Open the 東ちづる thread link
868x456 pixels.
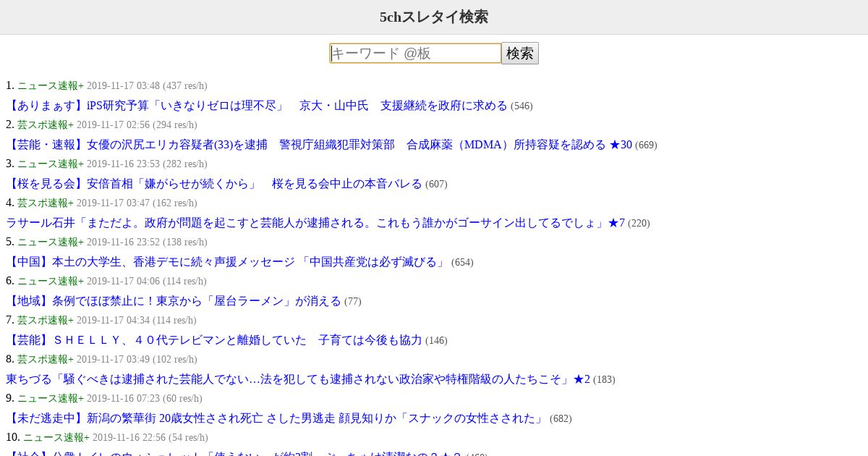pos(298,379)
